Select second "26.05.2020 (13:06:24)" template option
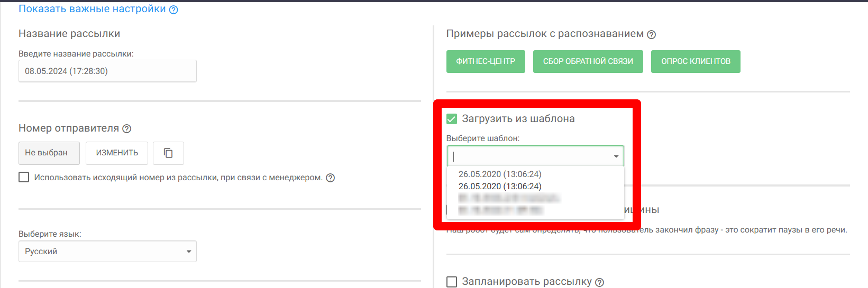The height and width of the screenshot is (288, 868). click(500, 186)
